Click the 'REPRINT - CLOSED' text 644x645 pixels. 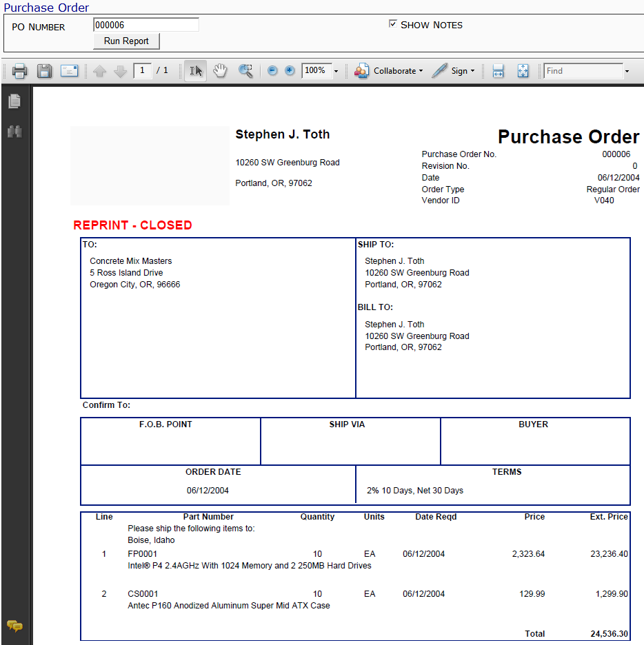[132, 225]
